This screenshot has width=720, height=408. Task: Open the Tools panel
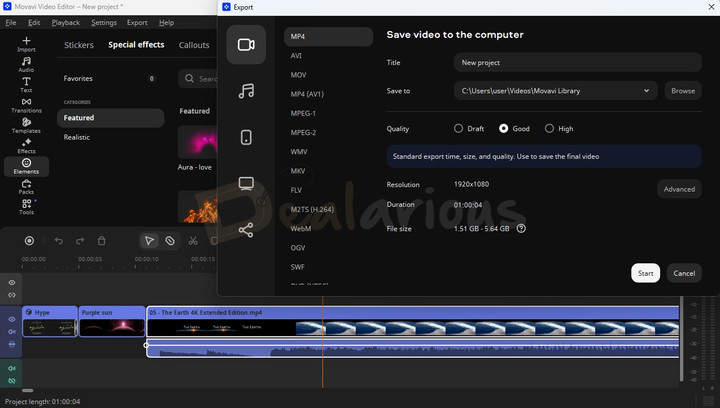(26, 207)
